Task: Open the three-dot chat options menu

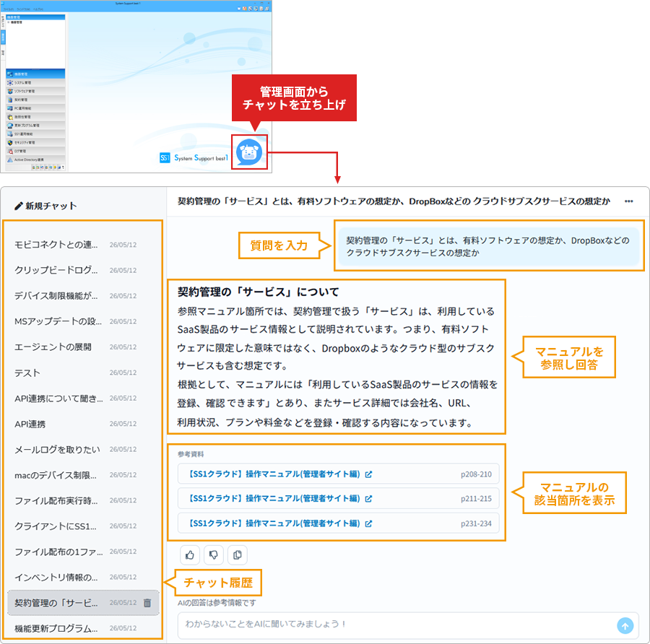Action: click(x=629, y=201)
